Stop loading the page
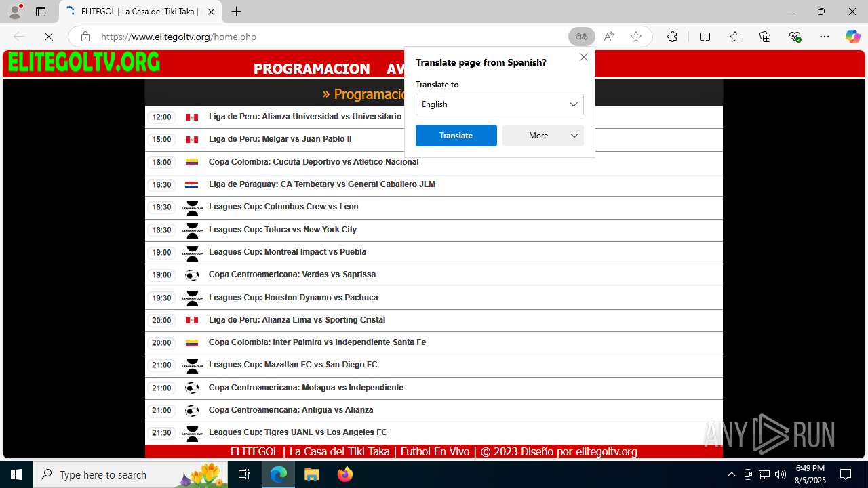The width and height of the screenshot is (868, 488). (49, 37)
